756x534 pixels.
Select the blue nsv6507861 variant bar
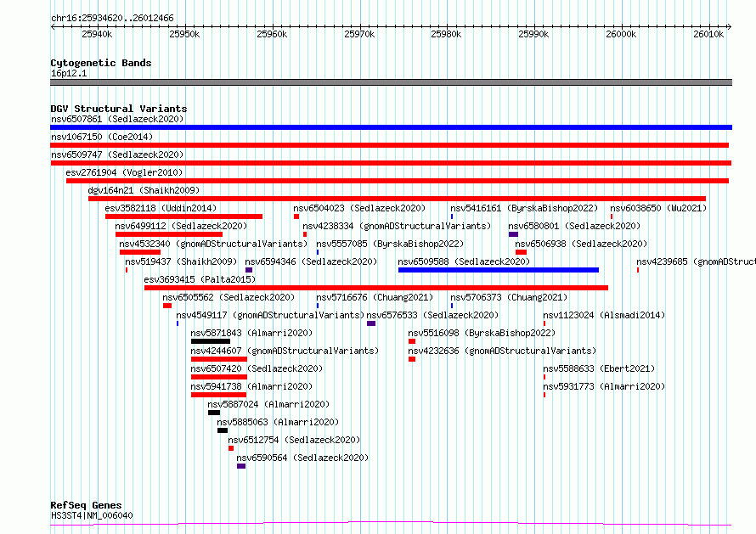pyautogui.click(x=391, y=127)
